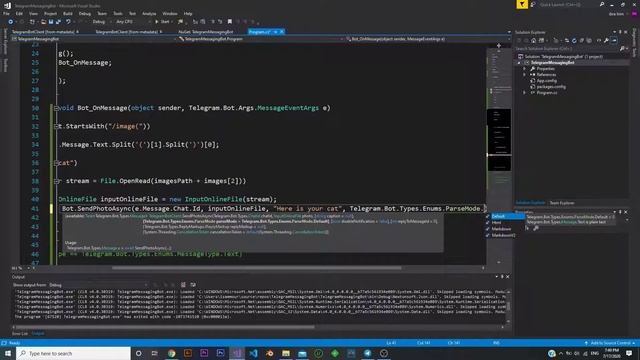Switch to the Team Explorer tab

pos(562,203)
